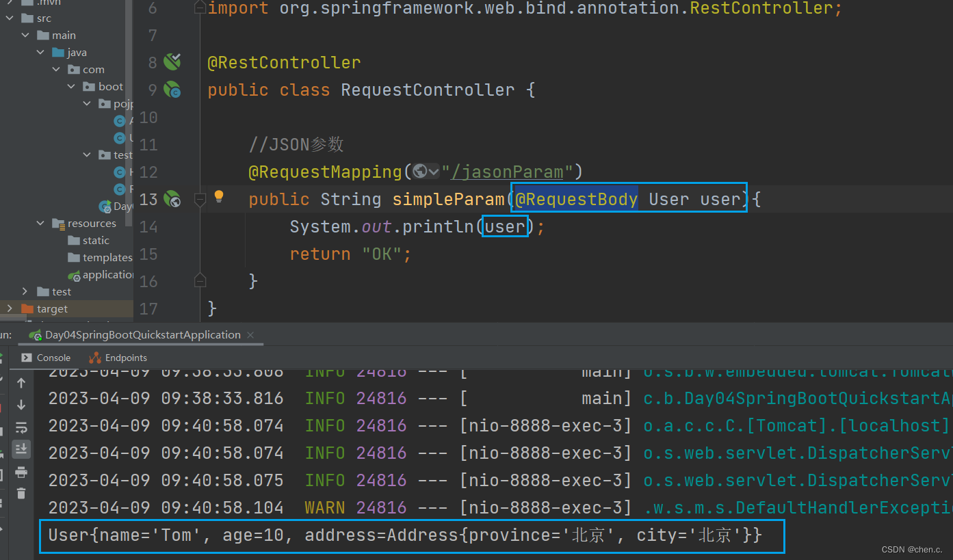This screenshot has width=953, height=560.
Task: Click the return "OK" statement
Action: coord(350,254)
